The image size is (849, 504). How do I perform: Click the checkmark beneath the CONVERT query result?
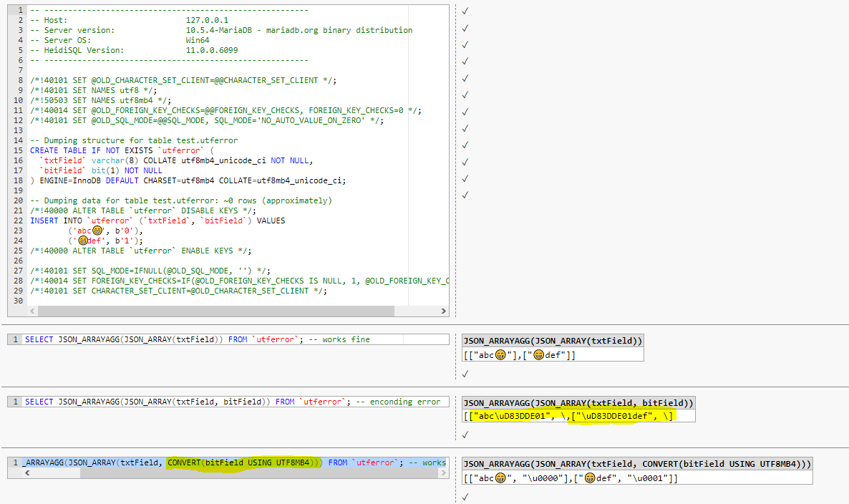(x=465, y=496)
